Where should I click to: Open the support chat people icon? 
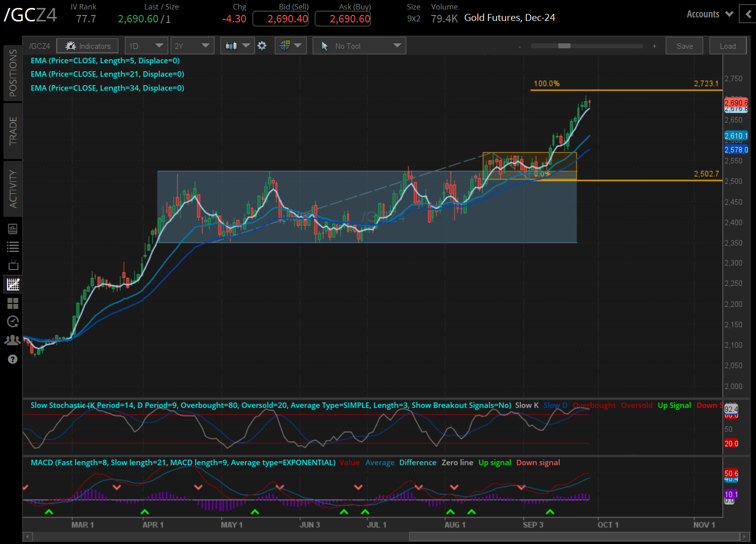click(x=13, y=339)
